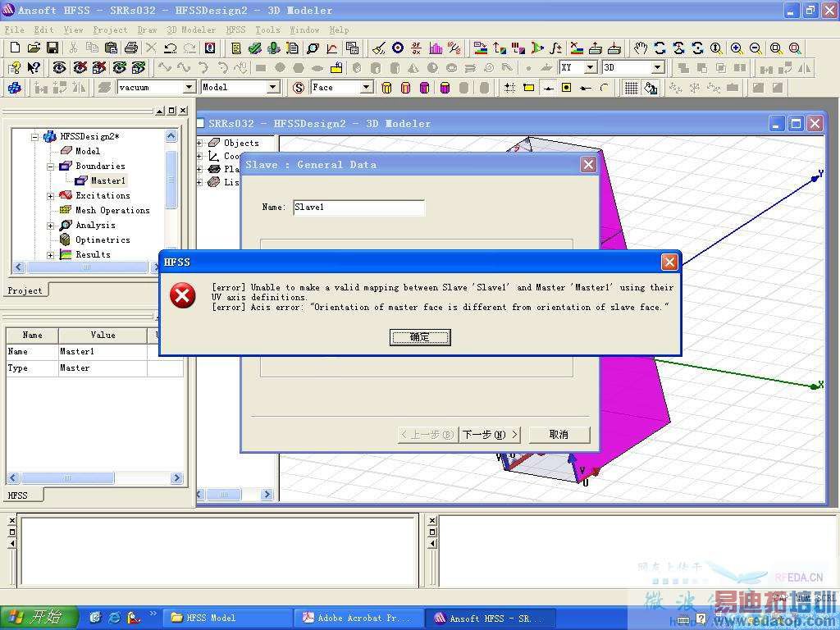Select Master1 in the project tree

[x=107, y=180]
